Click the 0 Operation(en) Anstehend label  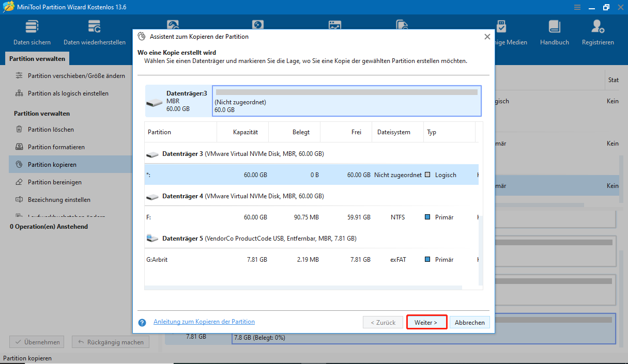coord(49,227)
